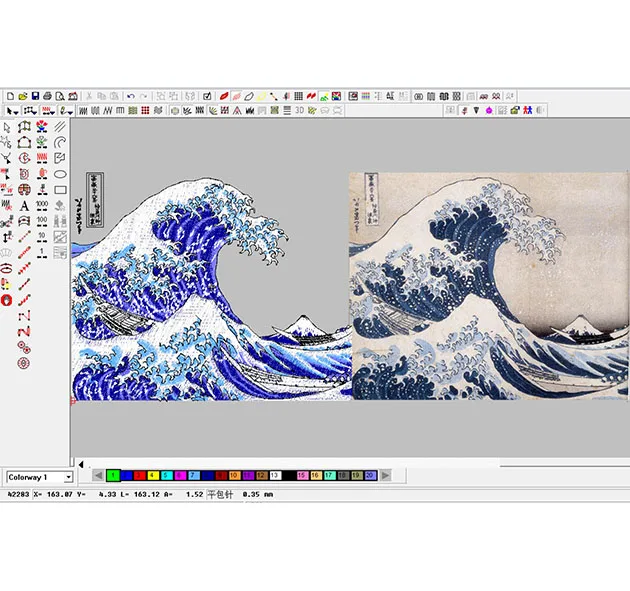This screenshot has width=630, height=591.
Task: Click the red lips shape icon
Action: pos(6,268)
